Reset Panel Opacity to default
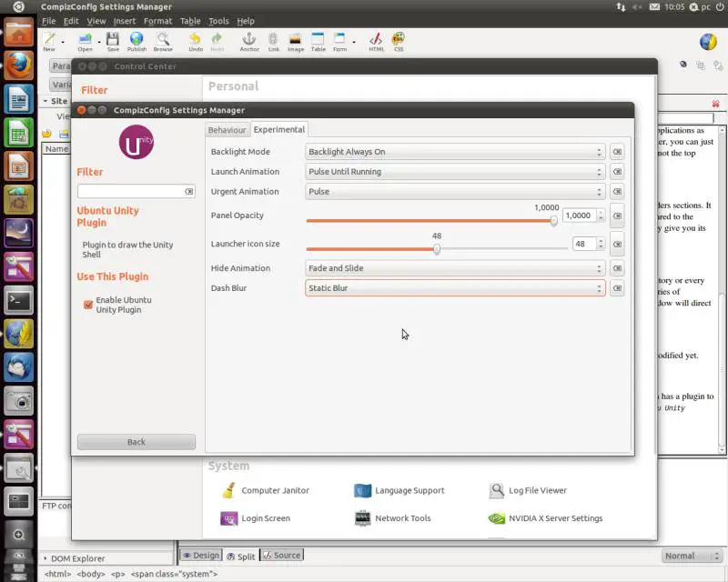728x582 pixels. coord(617,216)
